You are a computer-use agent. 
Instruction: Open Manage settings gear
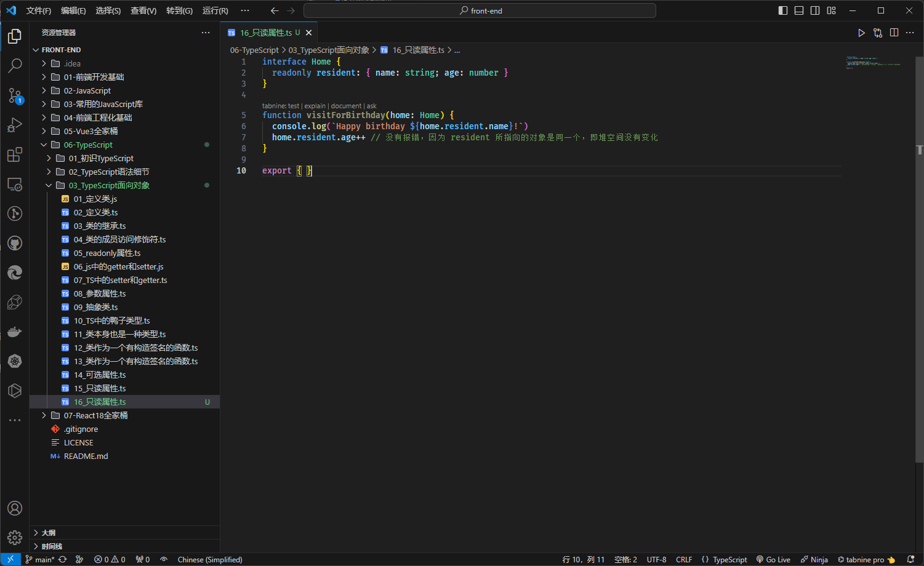click(15, 538)
